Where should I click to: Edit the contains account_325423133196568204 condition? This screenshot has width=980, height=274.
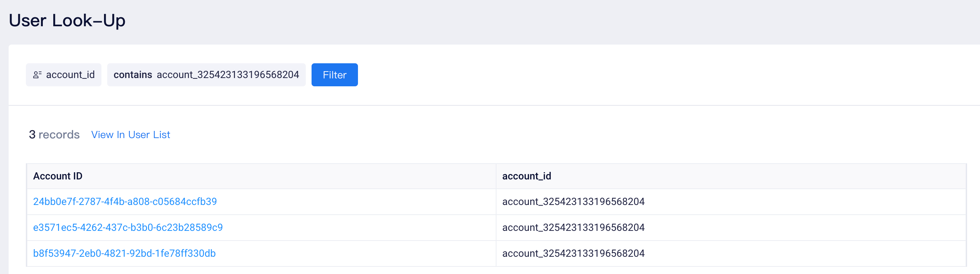click(x=206, y=75)
